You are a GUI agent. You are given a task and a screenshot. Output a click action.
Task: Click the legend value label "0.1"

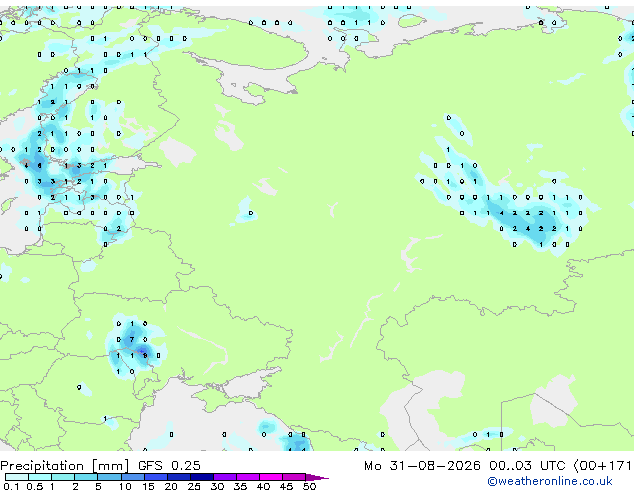click(12, 486)
